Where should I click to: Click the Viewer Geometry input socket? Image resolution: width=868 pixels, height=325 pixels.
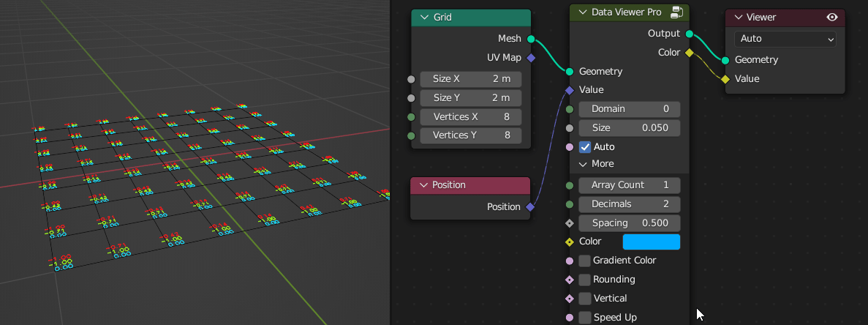(x=725, y=60)
